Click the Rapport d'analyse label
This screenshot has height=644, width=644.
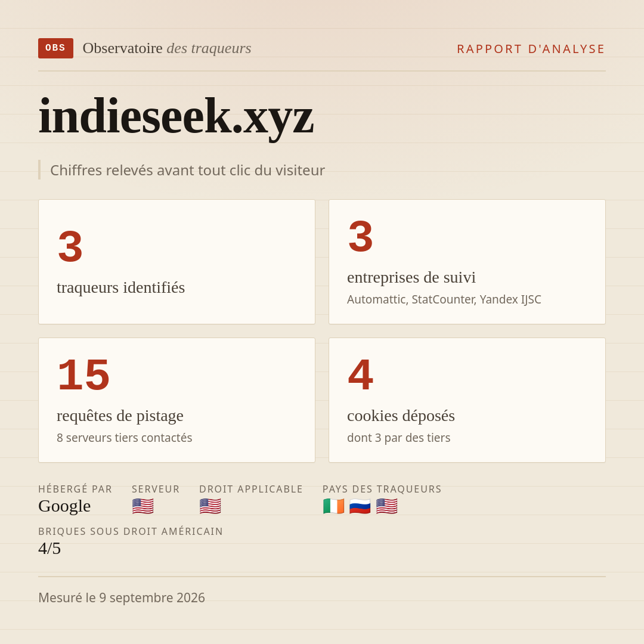coord(531,49)
